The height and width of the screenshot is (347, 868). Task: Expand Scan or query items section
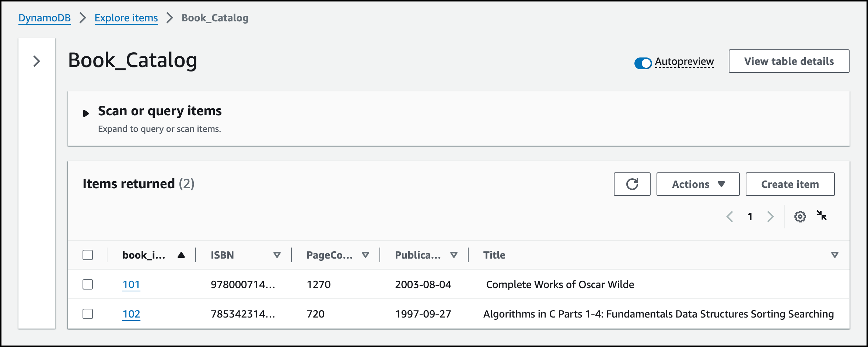pyautogui.click(x=86, y=113)
